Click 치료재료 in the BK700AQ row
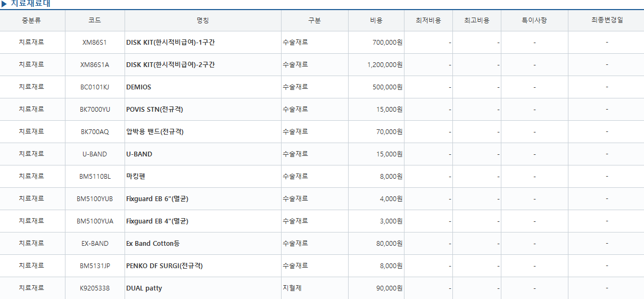Screen dimensions: 644x299 [31, 131]
